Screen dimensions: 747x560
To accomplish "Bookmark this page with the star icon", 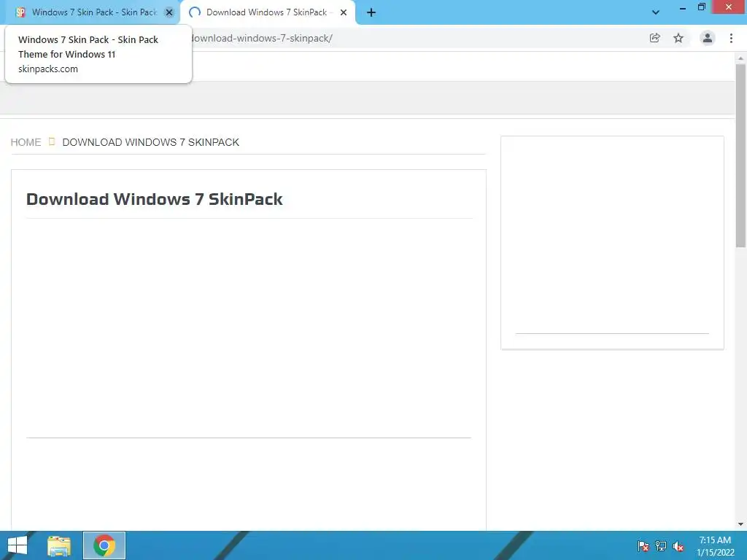I will (x=678, y=38).
